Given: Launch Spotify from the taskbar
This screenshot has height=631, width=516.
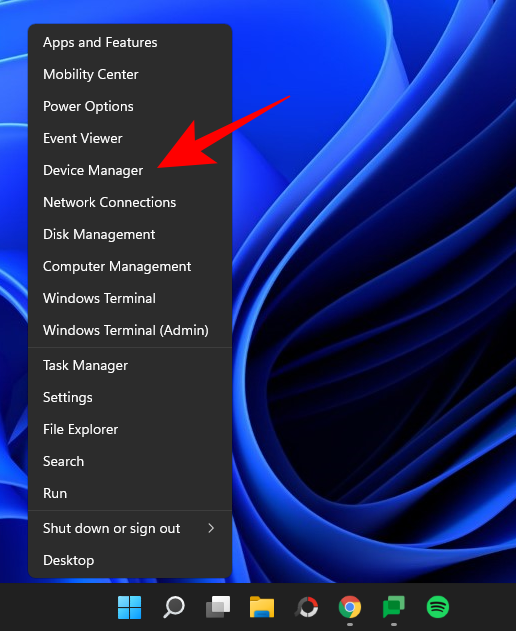Looking at the screenshot, I should tap(438, 607).
